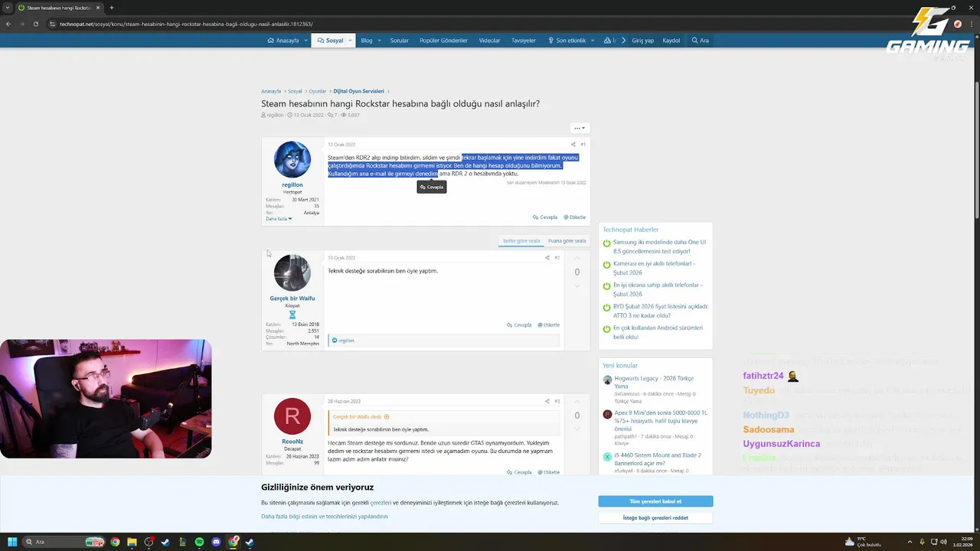Reload the page with refresh icon

pyautogui.click(x=36, y=24)
